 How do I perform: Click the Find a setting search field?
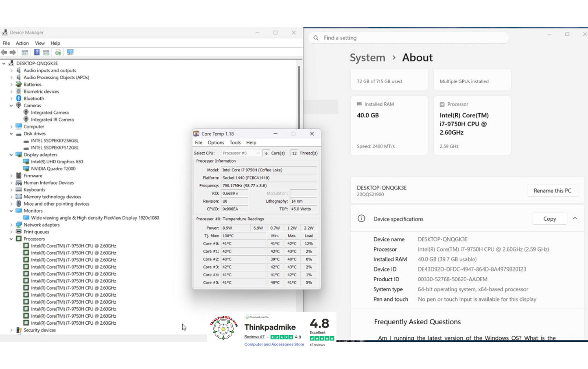[411, 38]
